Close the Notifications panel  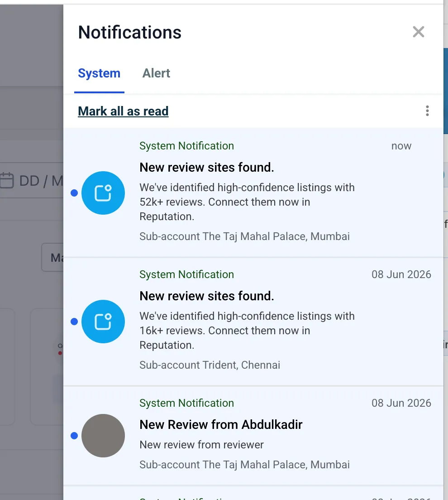tap(419, 32)
